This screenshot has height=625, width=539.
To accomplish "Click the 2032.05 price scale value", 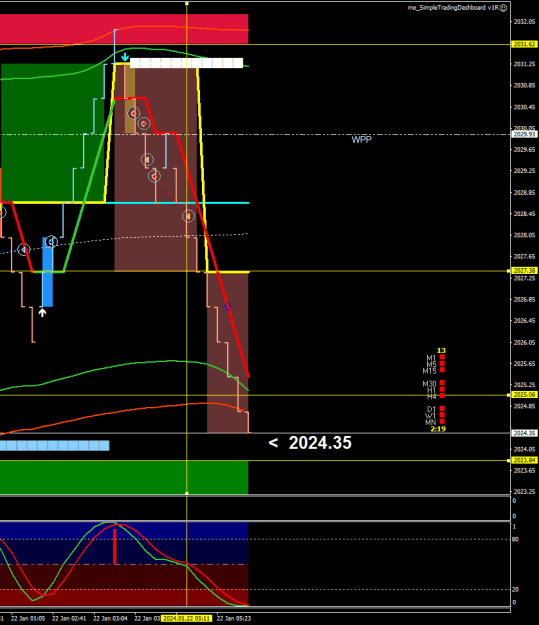I will pos(524,22).
